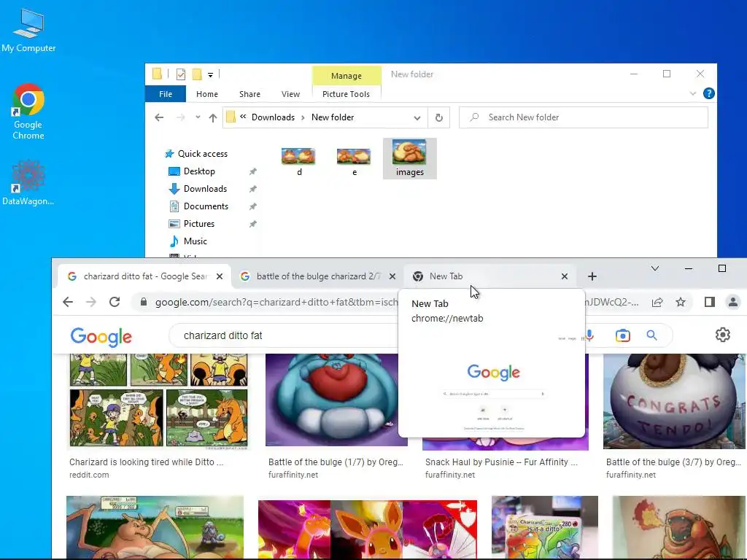Click Downloads in address breadcrumb

pyautogui.click(x=273, y=117)
